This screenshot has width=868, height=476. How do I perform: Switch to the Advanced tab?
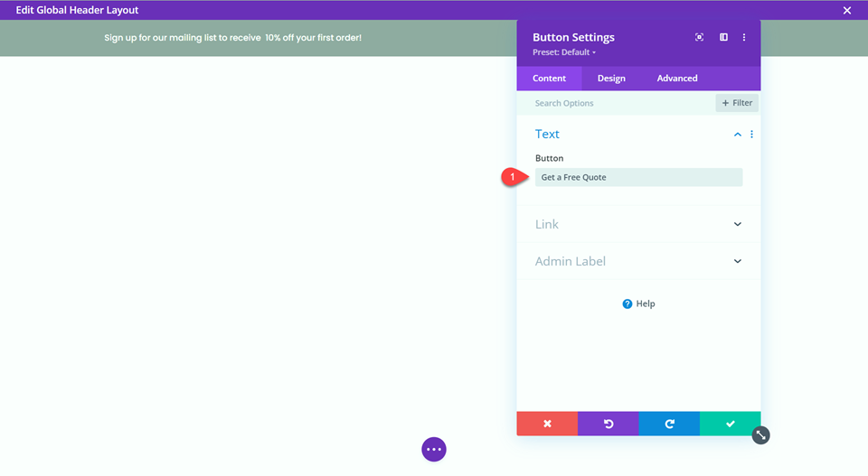(x=677, y=78)
